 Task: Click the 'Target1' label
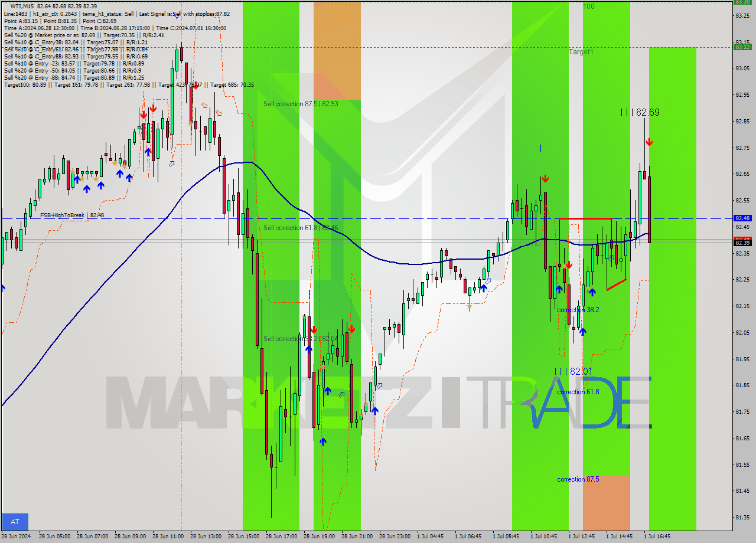tap(581, 52)
